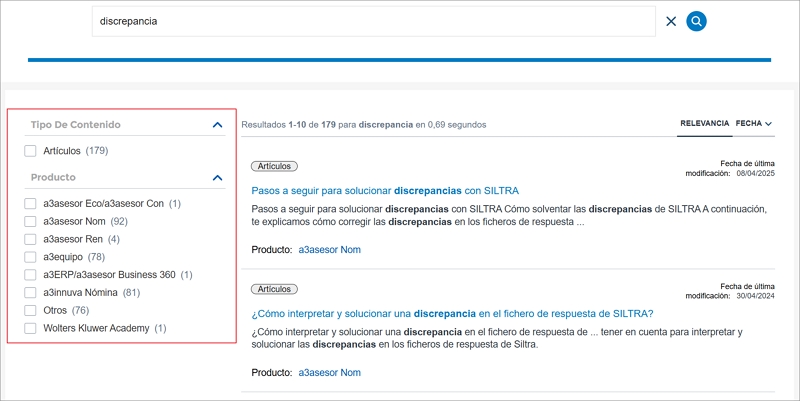Click a3asesor Nom product link in first result
Image resolution: width=800 pixels, height=401 pixels.
[x=330, y=249]
